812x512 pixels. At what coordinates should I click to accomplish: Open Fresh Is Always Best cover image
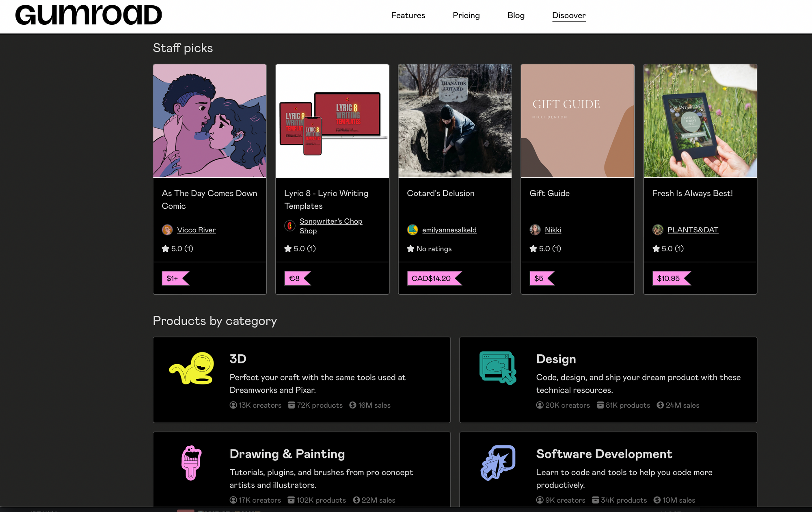pos(700,121)
